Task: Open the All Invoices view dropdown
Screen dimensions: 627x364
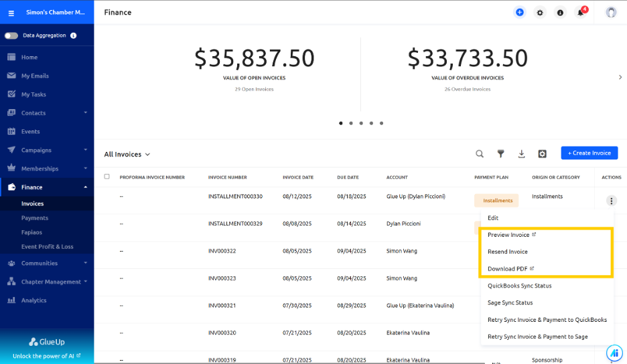Action: pyautogui.click(x=127, y=154)
